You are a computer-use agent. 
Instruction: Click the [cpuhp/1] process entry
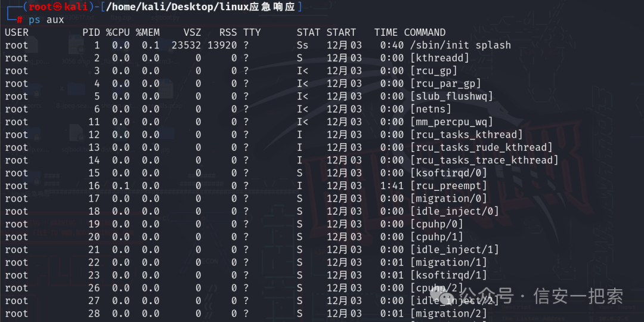click(436, 237)
